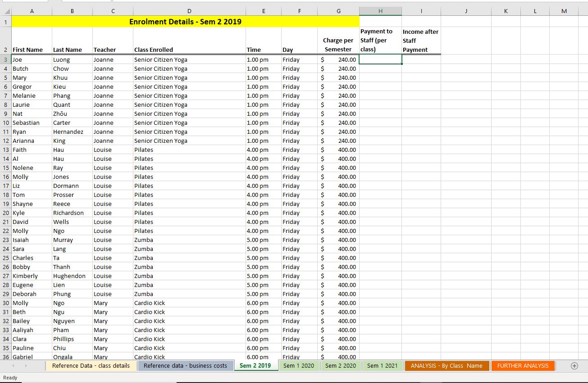This screenshot has height=383, width=588.
Task: Select column A header
Action: pos(32,11)
